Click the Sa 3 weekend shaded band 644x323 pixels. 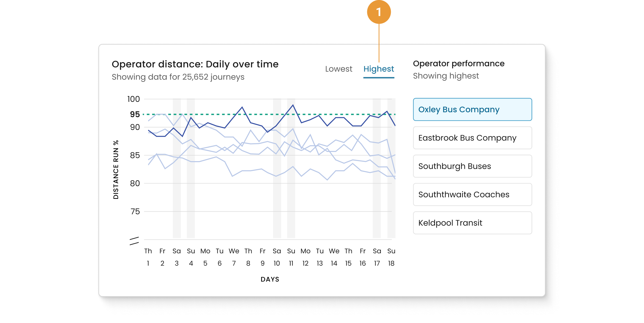176,200
